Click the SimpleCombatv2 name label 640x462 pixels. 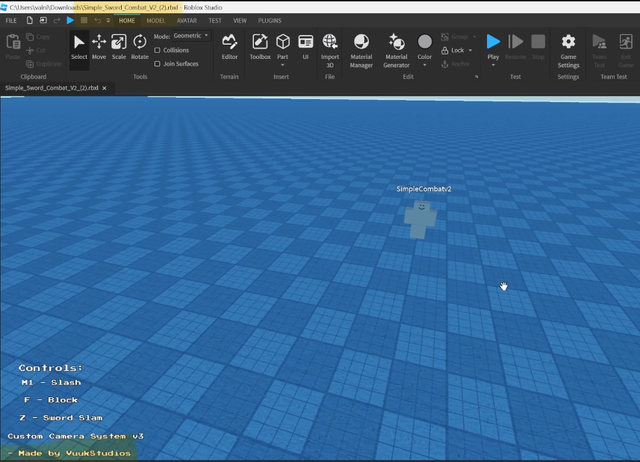click(x=424, y=189)
